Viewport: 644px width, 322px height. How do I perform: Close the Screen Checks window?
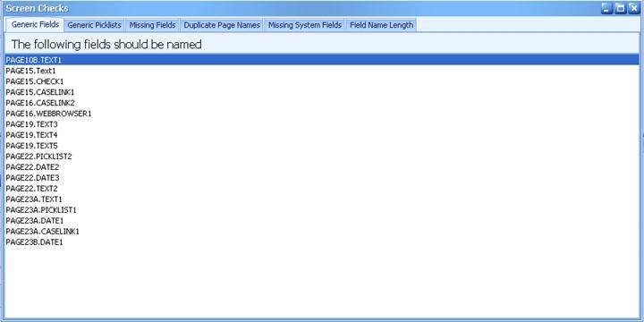click(634, 8)
